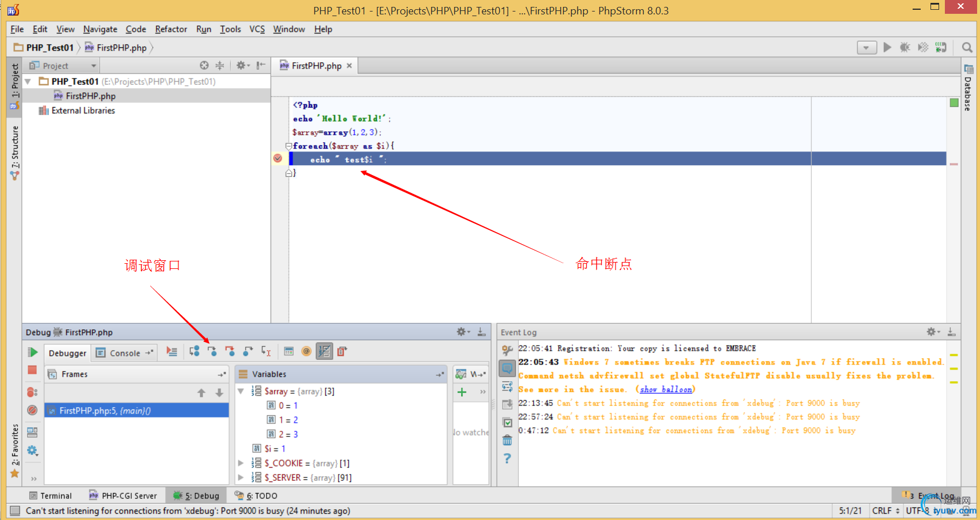Open the Terminal tool window tab

coord(50,496)
